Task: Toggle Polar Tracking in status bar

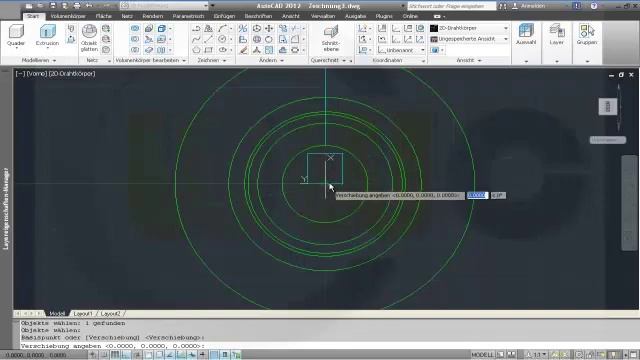Action: pos(137,355)
